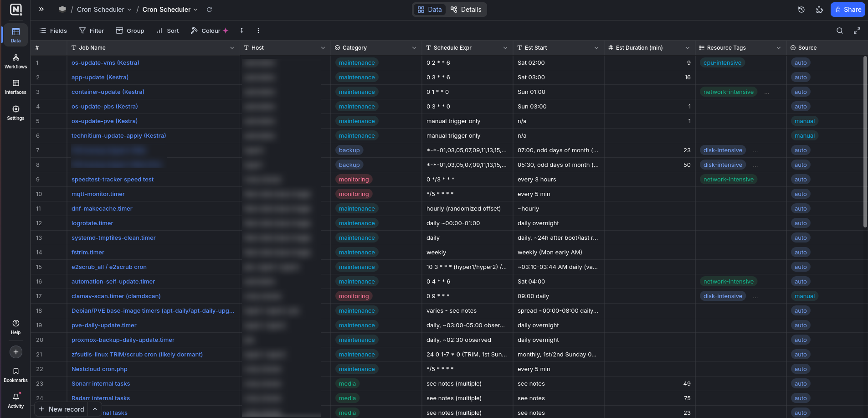Click the Share button
Viewport: 868px width, 418px height.
[x=847, y=10]
